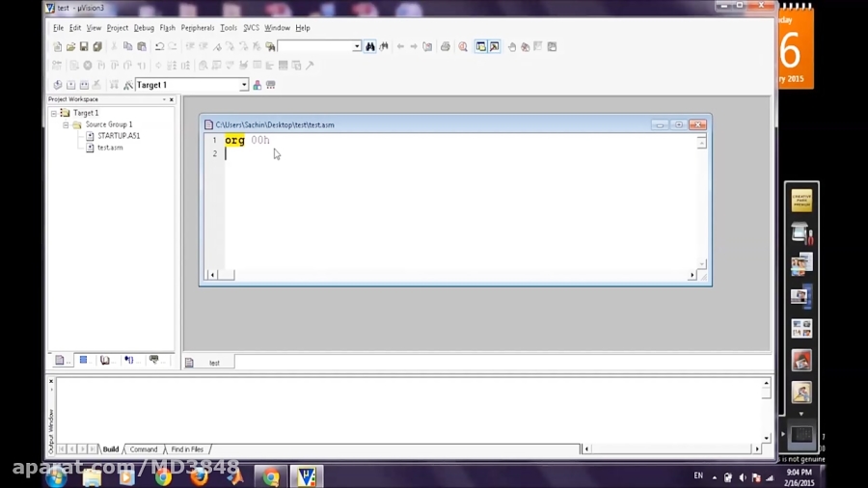The image size is (868, 488).
Task: Open the File menu
Action: [58, 28]
